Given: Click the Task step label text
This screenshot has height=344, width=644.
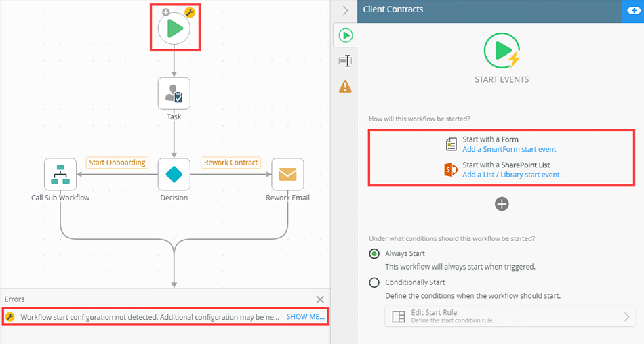Looking at the screenshot, I should point(174,116).
